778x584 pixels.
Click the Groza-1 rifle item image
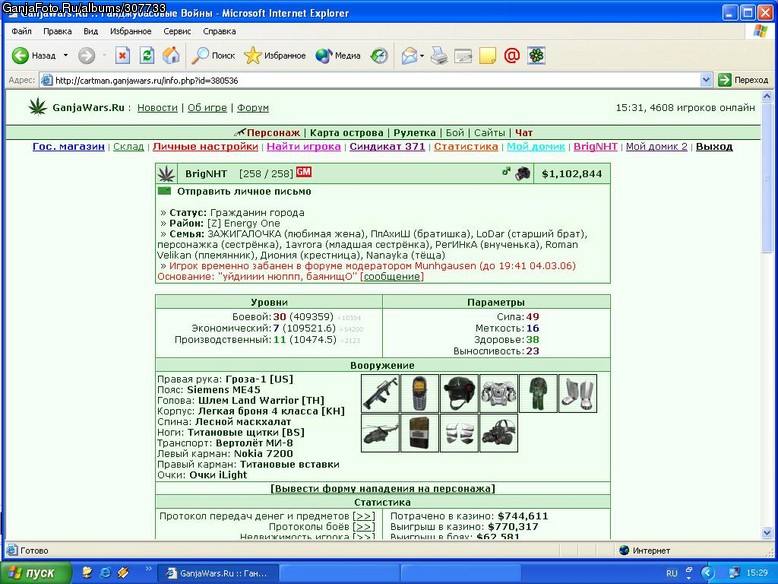380,393
